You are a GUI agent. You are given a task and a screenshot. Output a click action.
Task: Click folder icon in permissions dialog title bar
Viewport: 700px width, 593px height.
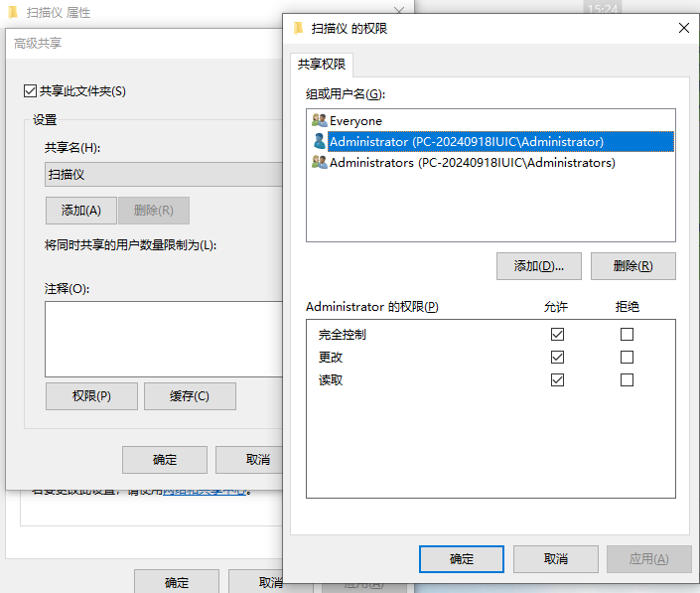(x=298, y=29)
